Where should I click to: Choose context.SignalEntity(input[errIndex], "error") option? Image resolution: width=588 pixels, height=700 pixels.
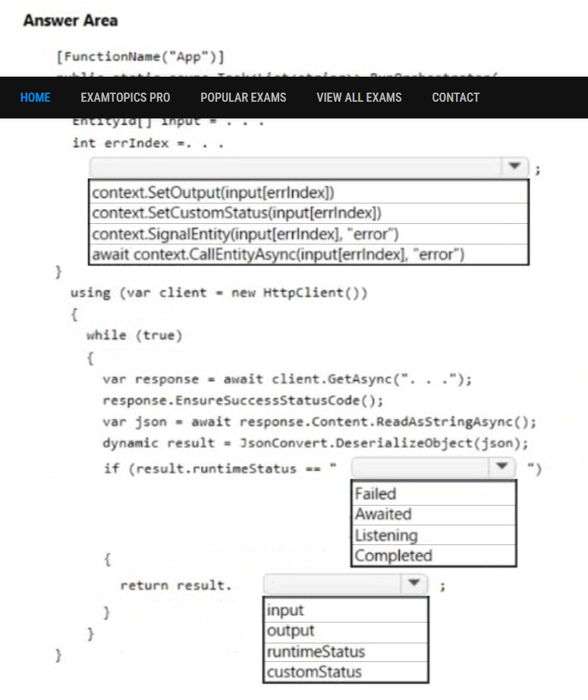pyautogui.click(x=309, y=234)
